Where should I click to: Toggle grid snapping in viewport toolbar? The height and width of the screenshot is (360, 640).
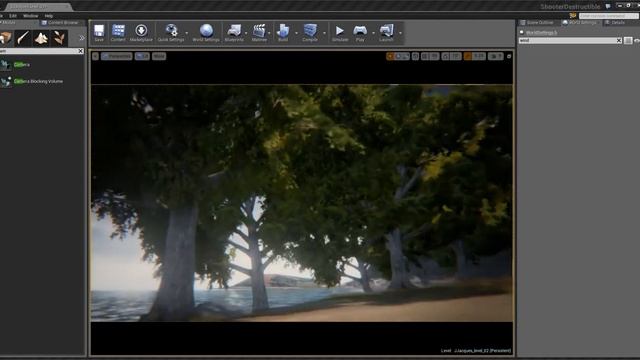pyautogui.click(x=425, y=56)
